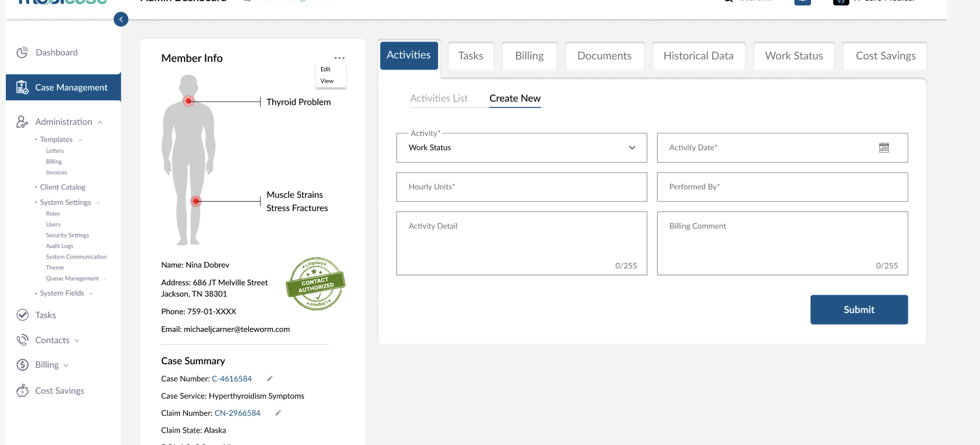The height and width of the screenshot is (445, 980).
Task: Click the Tasks checkmark icon in the sidebar
Action: (23, 315)
